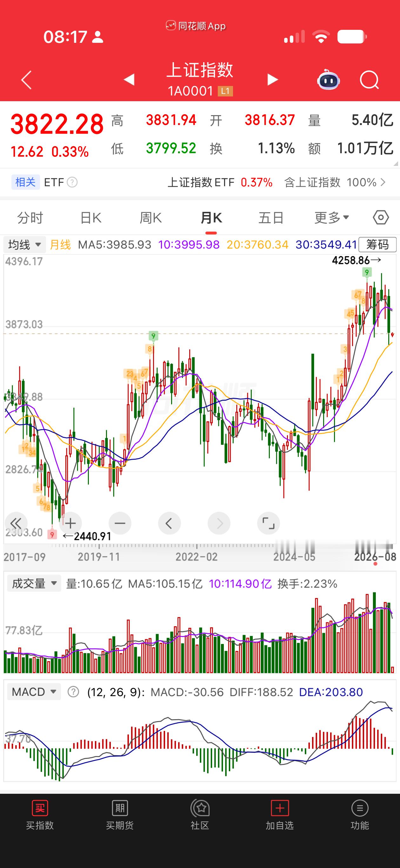Expand the 均线 indicator dropdown
The image size is (400, 868).
click(x=24, y=244)
